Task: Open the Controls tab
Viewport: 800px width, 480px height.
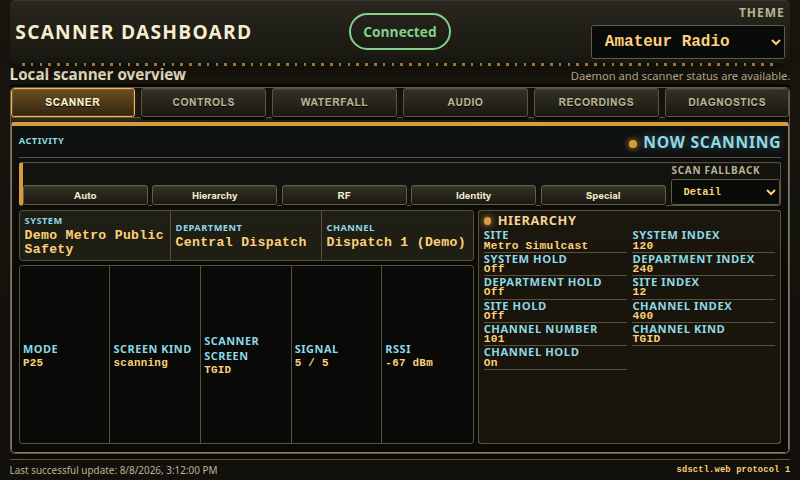Action: (203, 102)
